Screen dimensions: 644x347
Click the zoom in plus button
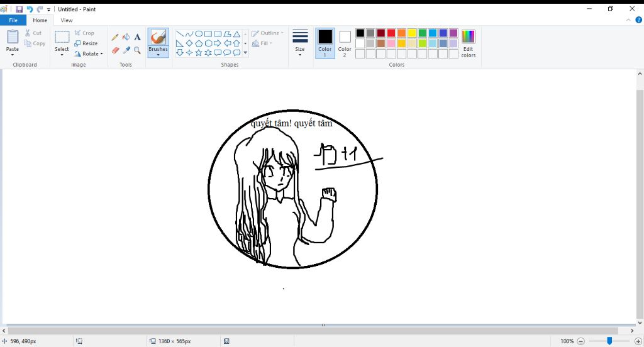click(x=638, y=341)
